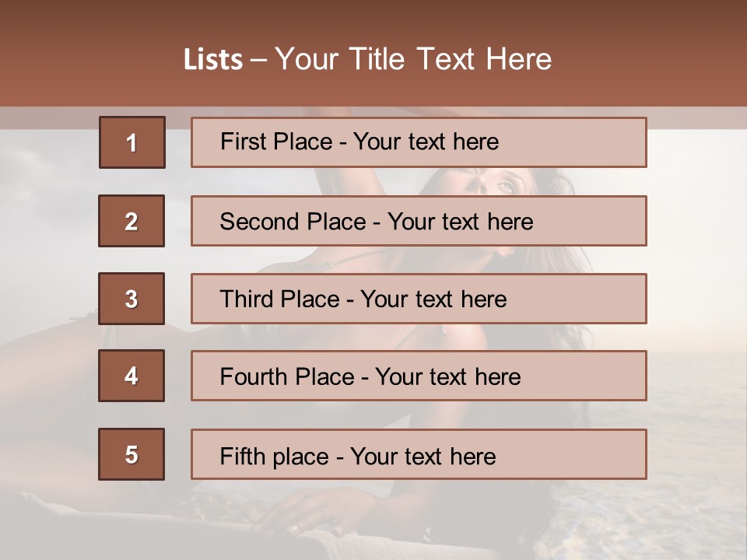Click the word 'First' in first bar
This screenshot has height=560, width=747.
(242, 142)
